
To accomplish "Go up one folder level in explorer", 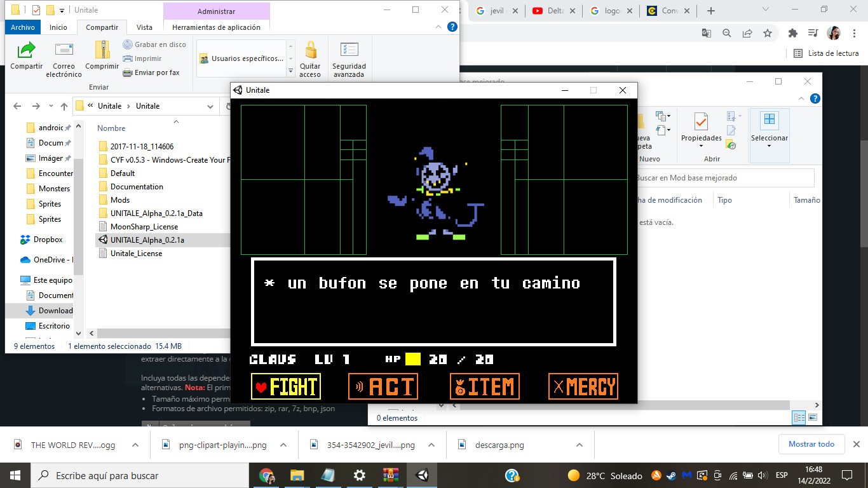I will (64, 106).
